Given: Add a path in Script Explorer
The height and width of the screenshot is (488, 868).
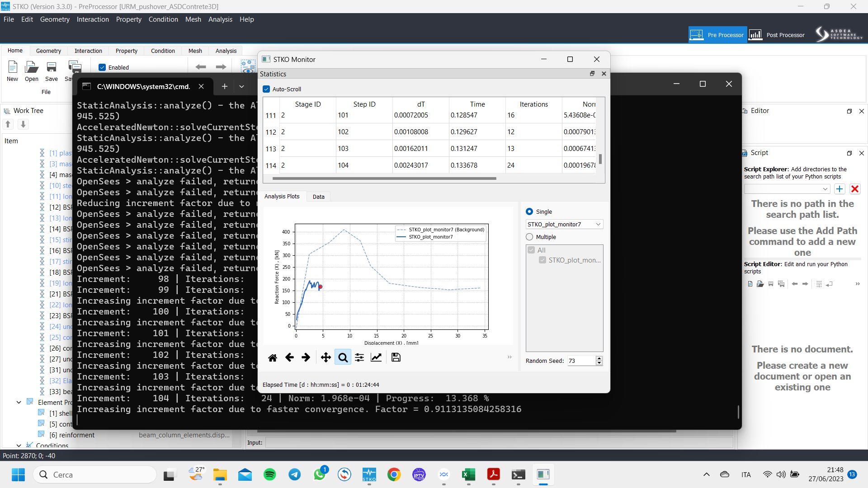Looking at the screenshot, I should 840,189.
